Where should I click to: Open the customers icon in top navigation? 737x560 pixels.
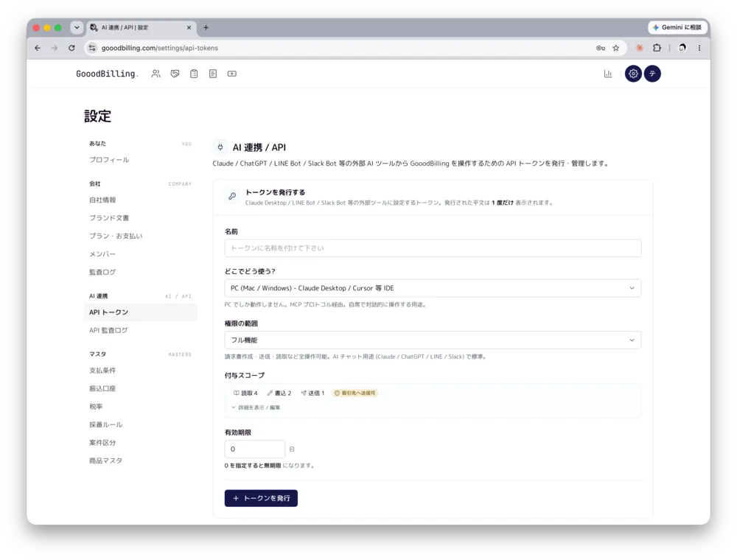tap(156, 74)
